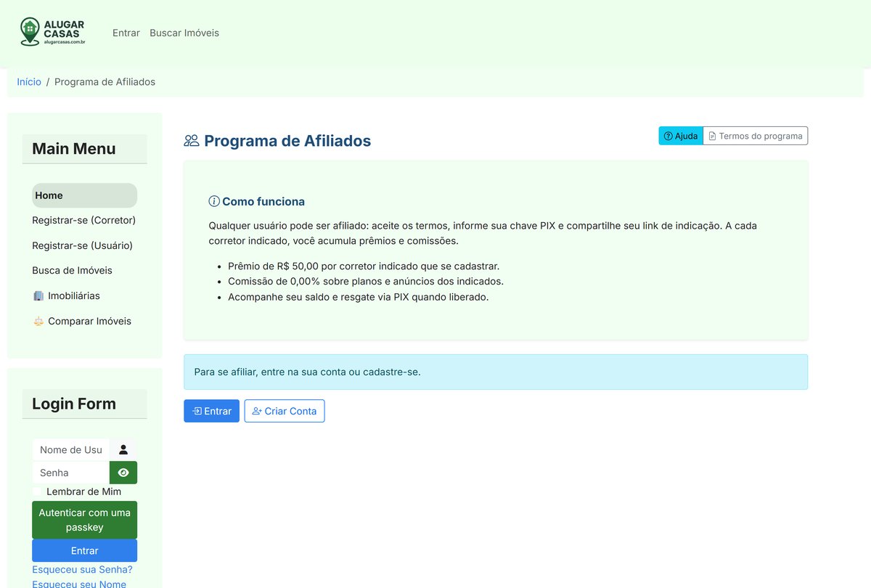Click the info icon next to Como funciona
Viewport: 871px width, 588px height.
coord(214,201)
